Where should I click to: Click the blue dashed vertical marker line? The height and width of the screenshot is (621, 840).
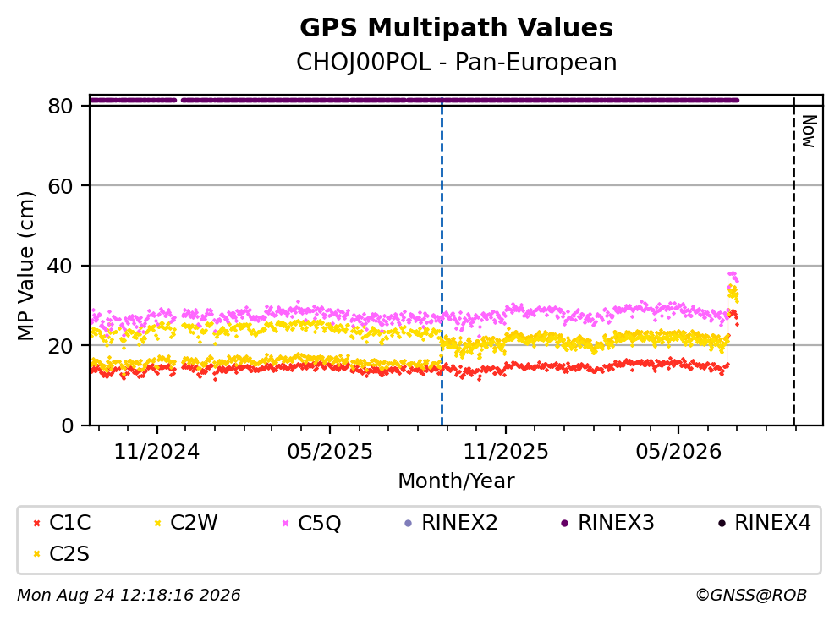click(x=442, y=261)
